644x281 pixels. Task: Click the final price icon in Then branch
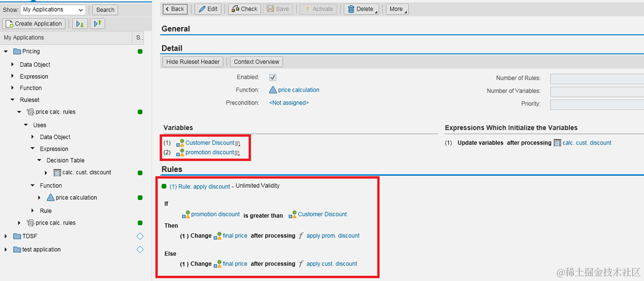pos(217,236)
